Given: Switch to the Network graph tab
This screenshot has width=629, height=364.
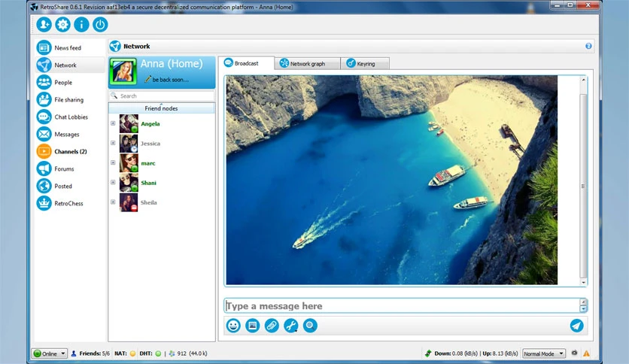Looking at the screenshot, I should pyautogui.click(x=308, y=63).
